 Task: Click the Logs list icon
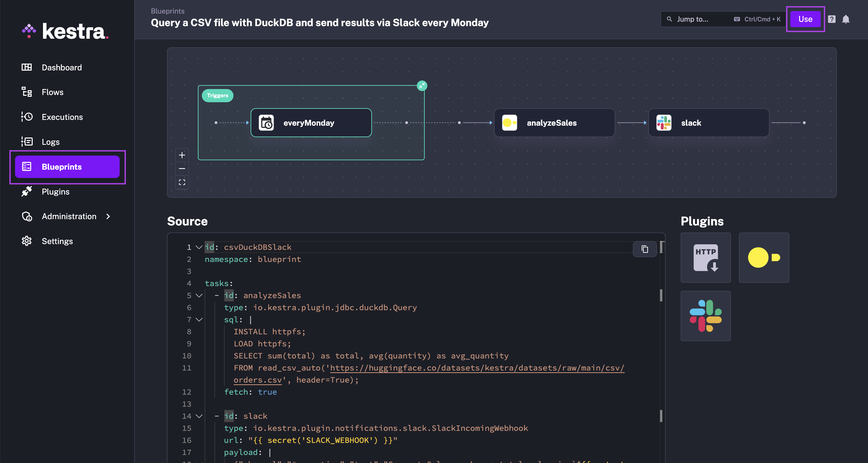click(x=27, y=142)
